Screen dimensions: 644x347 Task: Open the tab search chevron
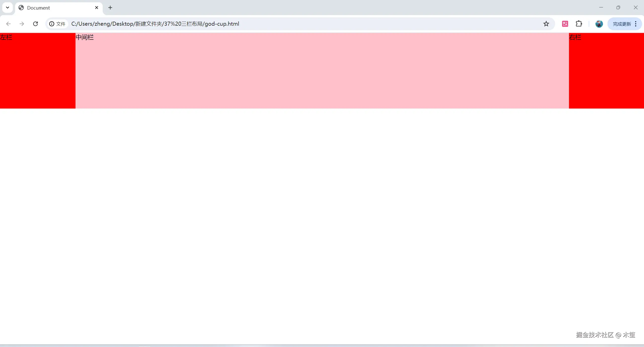(x=7, y=7)
